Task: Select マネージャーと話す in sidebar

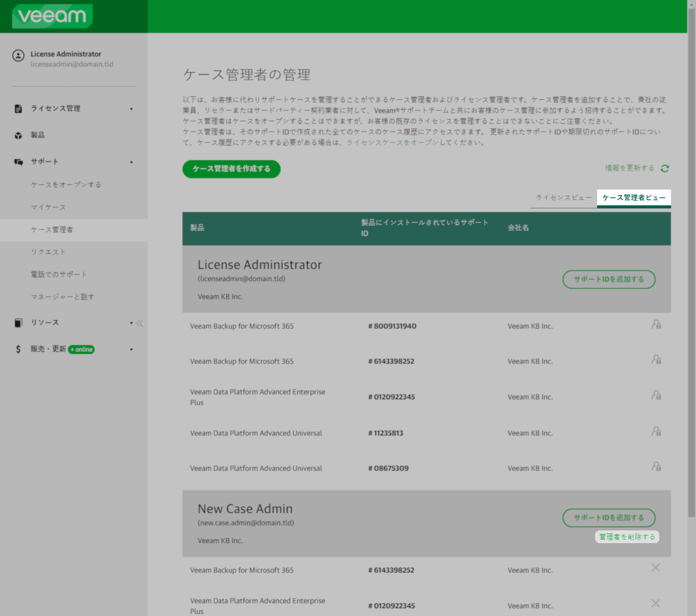Action: pyautogui.click(x=63, y=297)
